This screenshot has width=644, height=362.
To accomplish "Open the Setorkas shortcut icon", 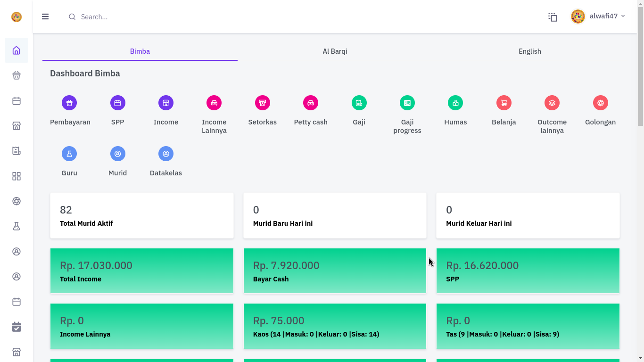I will (x=262, y=103).
